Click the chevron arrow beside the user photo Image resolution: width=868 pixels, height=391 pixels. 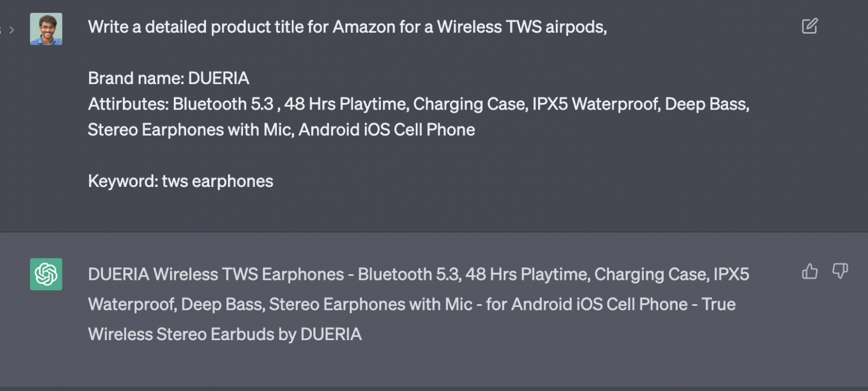(x=12, y=29)
